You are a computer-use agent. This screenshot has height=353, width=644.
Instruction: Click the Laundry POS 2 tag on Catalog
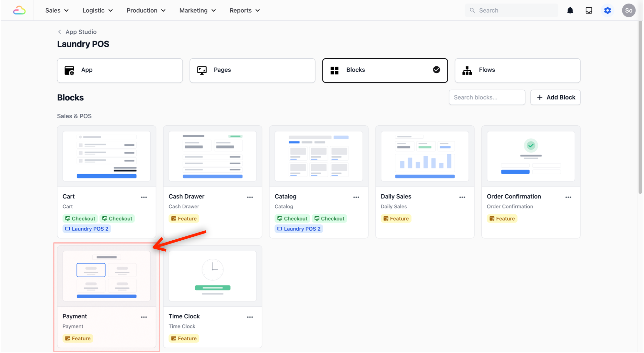tap(299, 229)
